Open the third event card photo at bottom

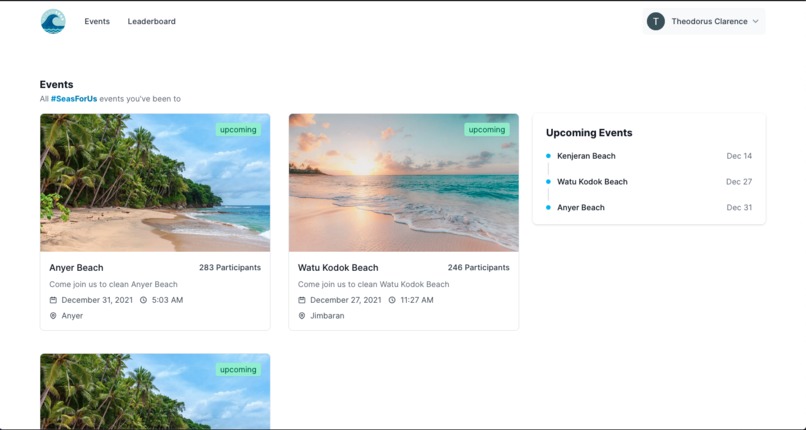(x=155, y=391)
